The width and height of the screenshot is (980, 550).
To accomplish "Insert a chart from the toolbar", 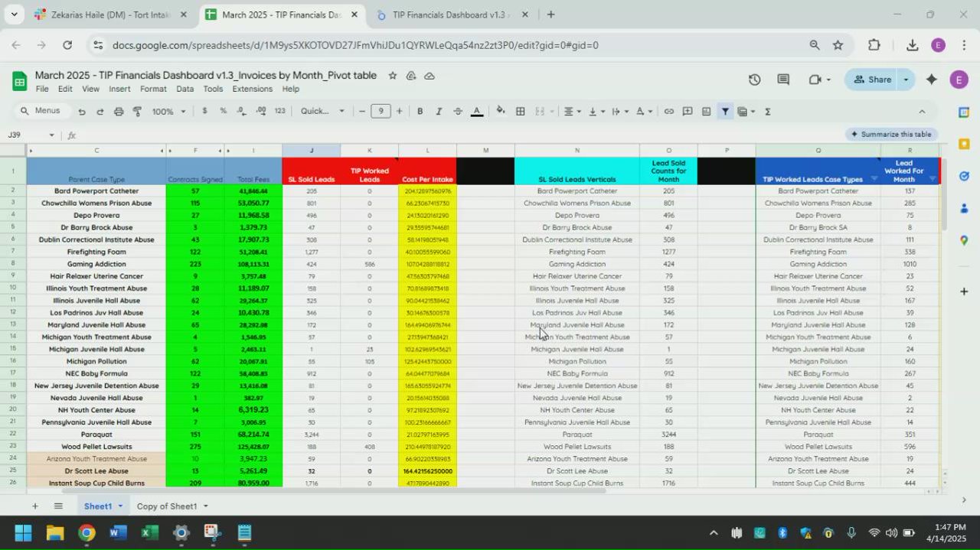I will point(706,111).
